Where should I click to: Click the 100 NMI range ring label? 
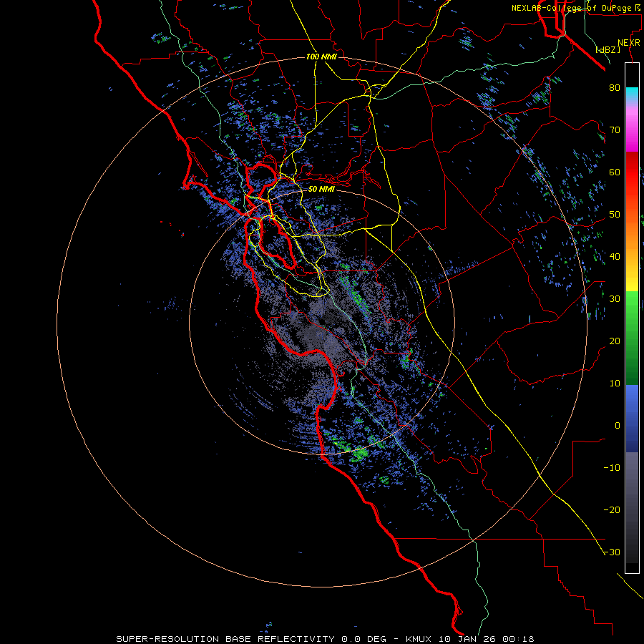tap(321, 57)
